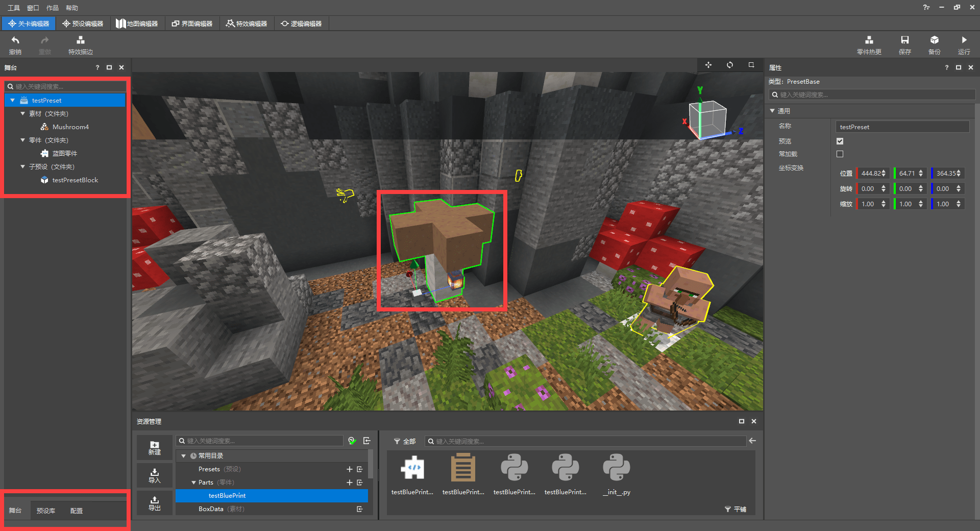Click the 运行 run icon
This screenshot has height=531, width=980.
tap(964, 40)
